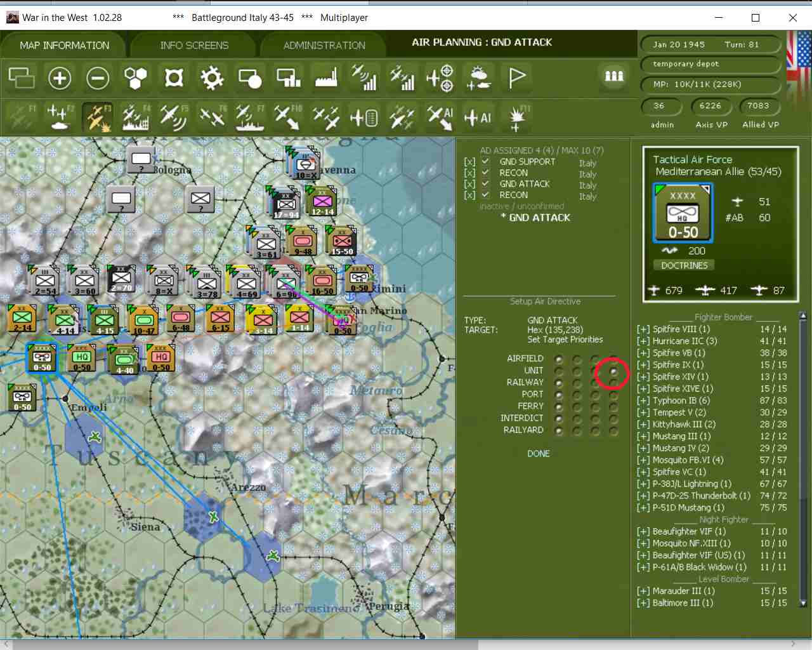Open the INFO SCREENS tab
This screenshot has width=812, height=650.
194,46
